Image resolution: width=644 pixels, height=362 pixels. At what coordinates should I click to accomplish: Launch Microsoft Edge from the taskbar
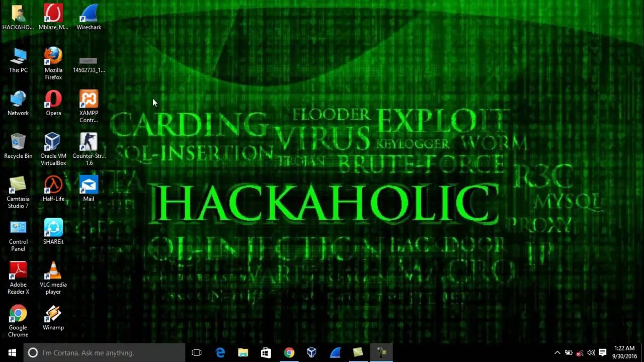click(220, 352)
